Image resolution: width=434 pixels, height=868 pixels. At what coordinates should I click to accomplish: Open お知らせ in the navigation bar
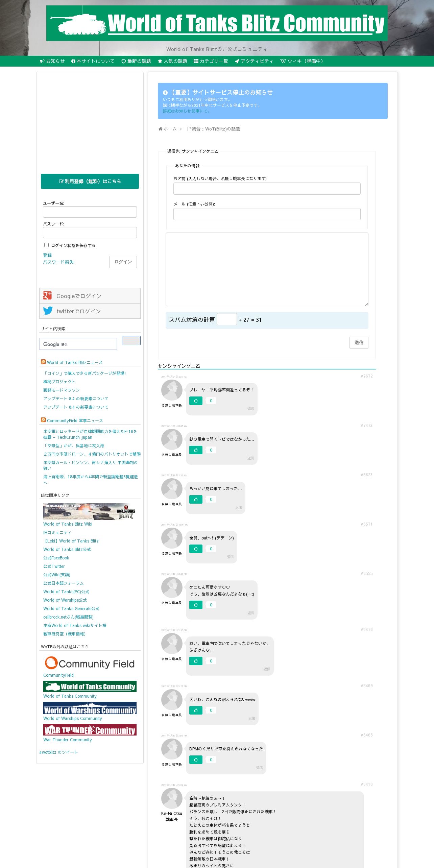[x=52, y=61]
